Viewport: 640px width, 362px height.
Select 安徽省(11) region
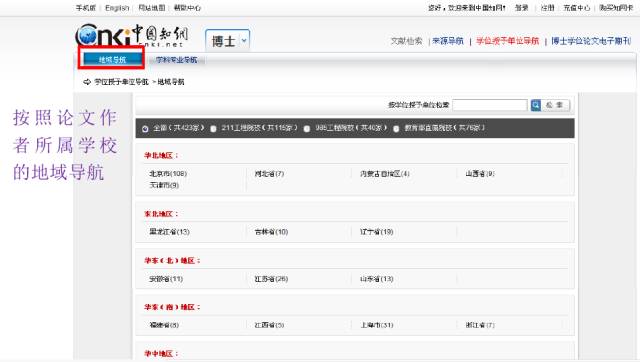click(166, 279)
